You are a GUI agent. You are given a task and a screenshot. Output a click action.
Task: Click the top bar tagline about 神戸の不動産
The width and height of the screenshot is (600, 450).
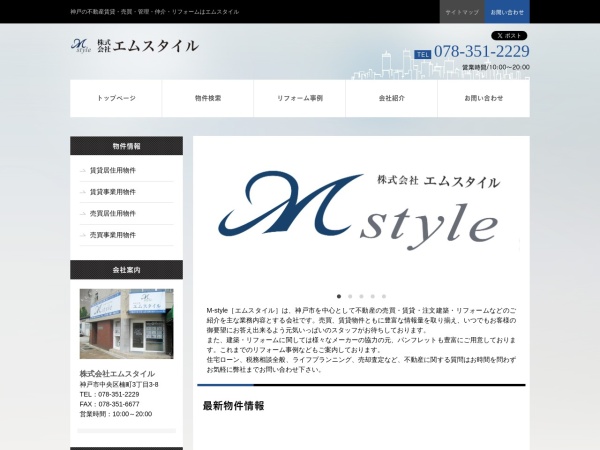pyautogui.click(x=155, y=12)
